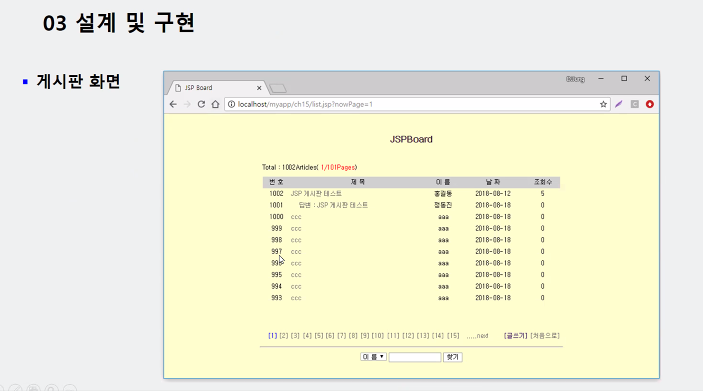
Task: Click the purple pen extension icon
Action: (619, 104)
